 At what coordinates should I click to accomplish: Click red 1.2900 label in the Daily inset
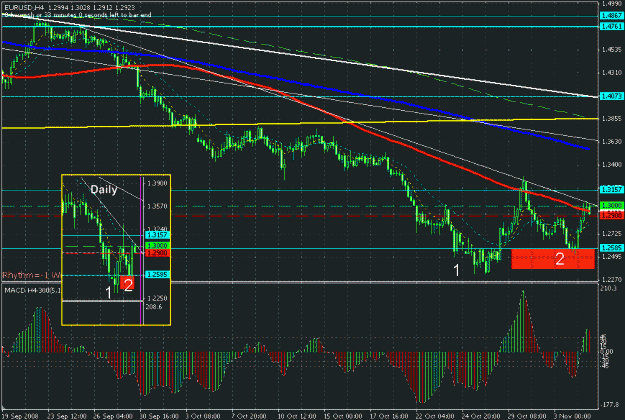coord(157,253)
